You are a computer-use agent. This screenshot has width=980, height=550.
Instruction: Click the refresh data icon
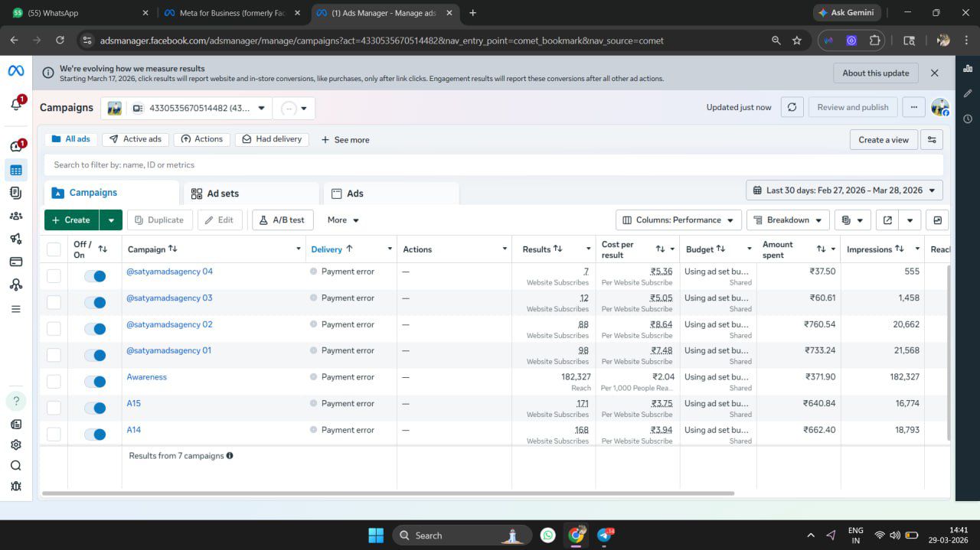pyautogui.click(x=792, y=108)
